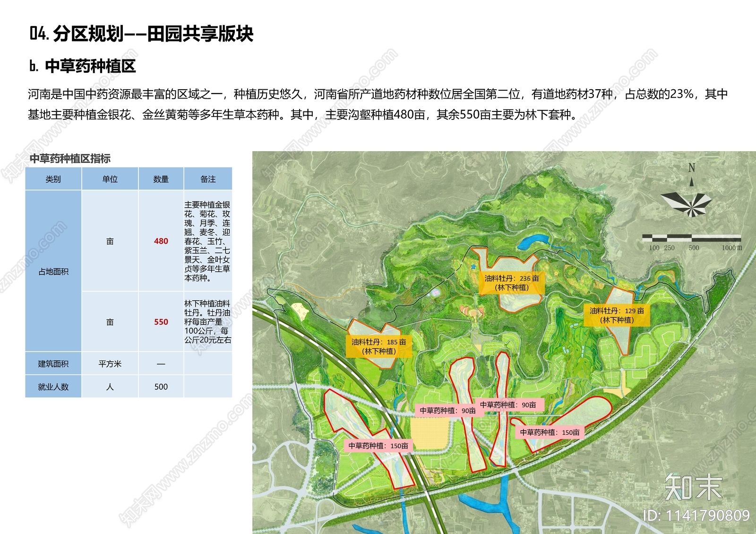Click the 占地面积 row label
The width and height of the screenshot is (756, 534).
click(x=53, y=271)
